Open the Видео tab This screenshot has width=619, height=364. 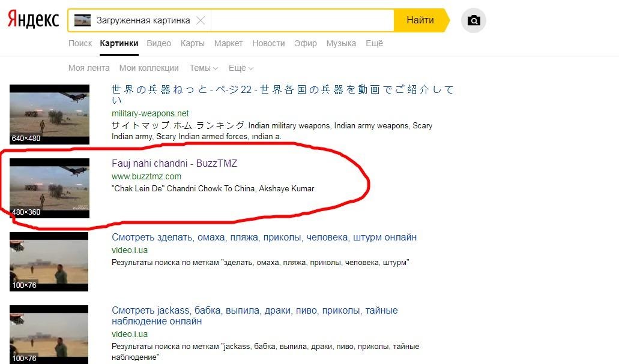click(159, 43)
